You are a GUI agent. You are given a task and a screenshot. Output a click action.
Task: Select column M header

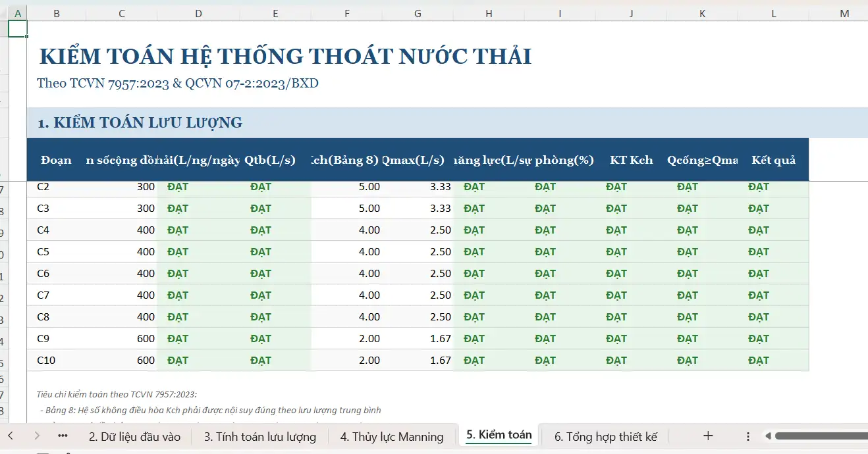(x=844, y=13)
